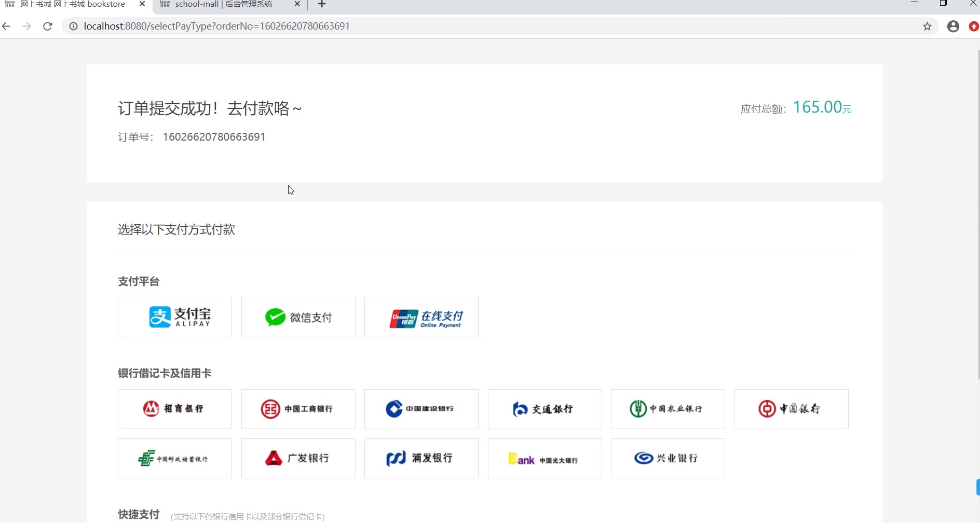Choose ICBC 中国工商银行 bank card
This screenshot has width=980, height=523.
click(298, 409)
